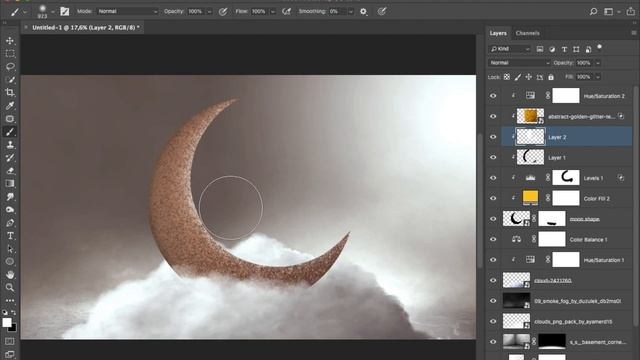
Task: Open the brush preset picker arrow
Action: [53, 12]
